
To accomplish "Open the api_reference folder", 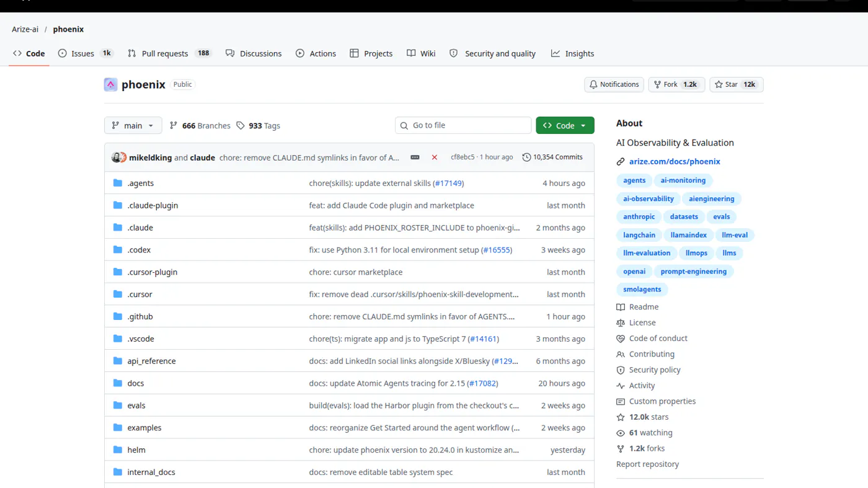I will click(x=151, y=361).
